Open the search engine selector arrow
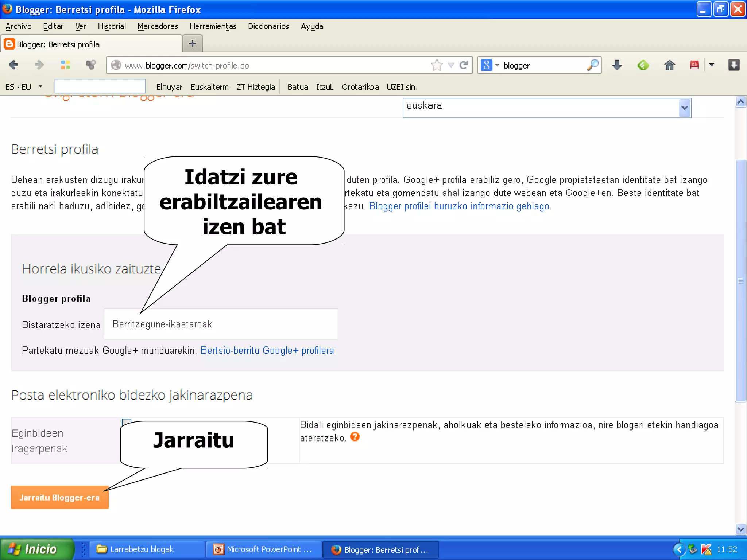This screenshot has height=560, width=747. (x=497, y=65)
